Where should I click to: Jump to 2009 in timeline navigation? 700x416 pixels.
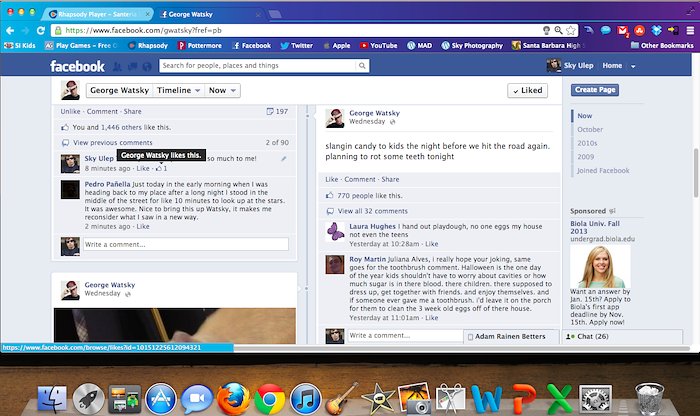(x=585, y=157)
